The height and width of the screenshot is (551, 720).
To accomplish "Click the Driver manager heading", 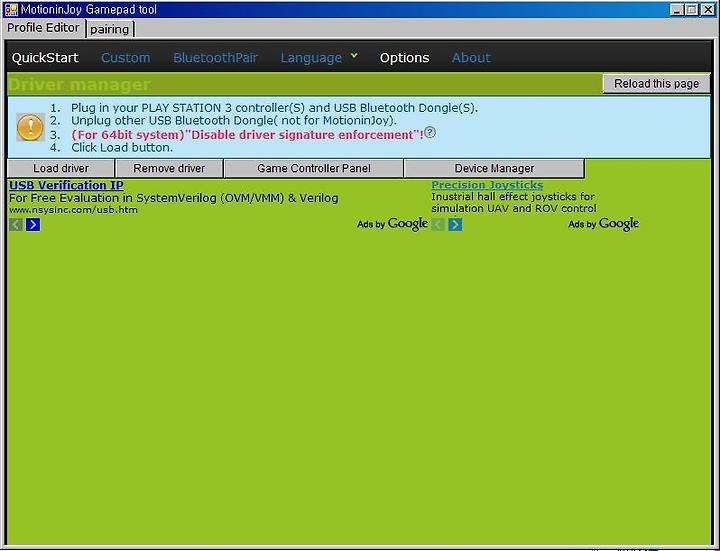I will tap(79, 84).
